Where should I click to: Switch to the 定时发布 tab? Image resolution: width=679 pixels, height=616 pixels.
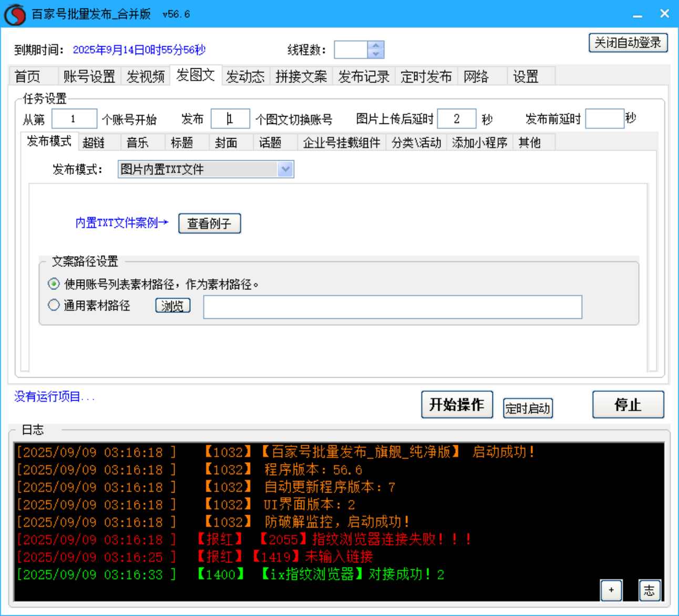point(426,76)
